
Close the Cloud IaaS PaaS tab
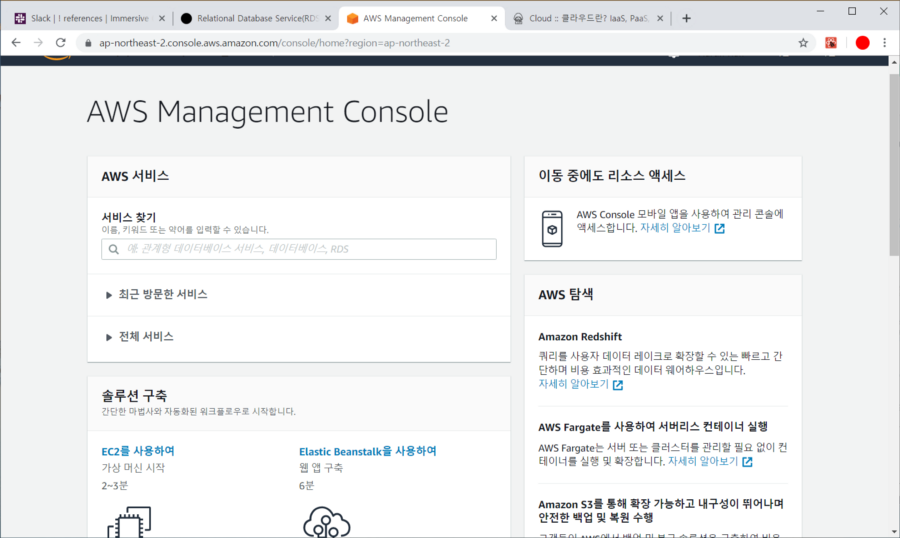pos(660,18)
